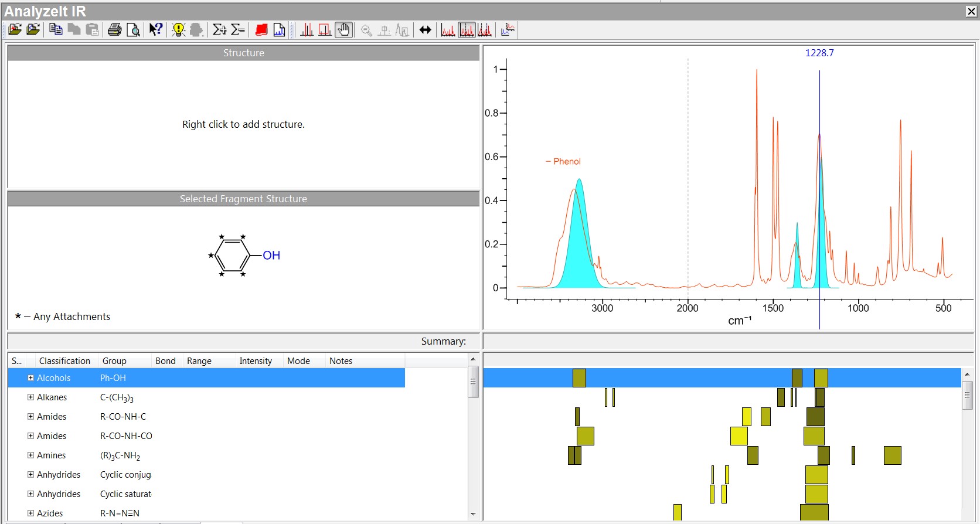Screen dimensions: 980x524
Task: Toggle the third spectrum display mode button
Action: click(x=485, y=30)
